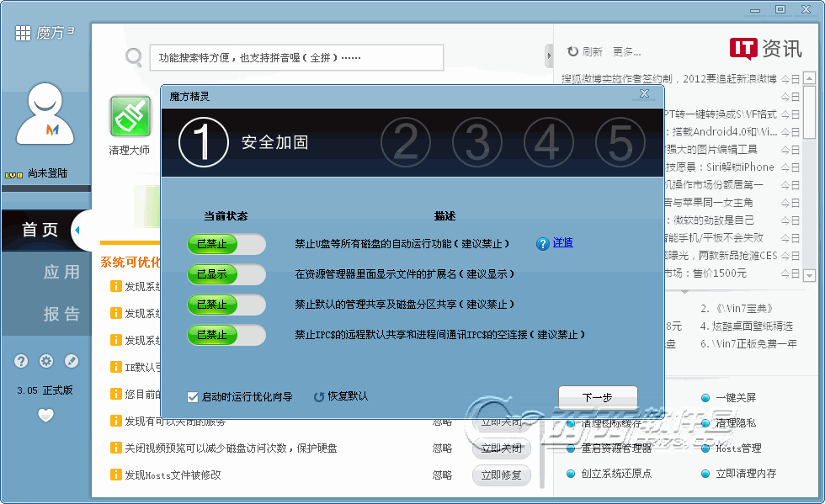Click 3.05 正式版 version text
825x504 pixels.
pos(45,390)
